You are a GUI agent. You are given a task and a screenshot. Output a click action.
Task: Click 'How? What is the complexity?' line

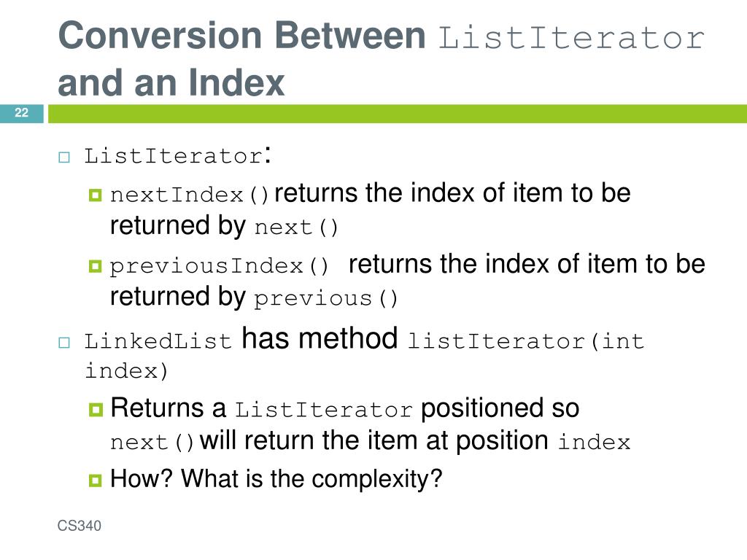tap(276, 479)
